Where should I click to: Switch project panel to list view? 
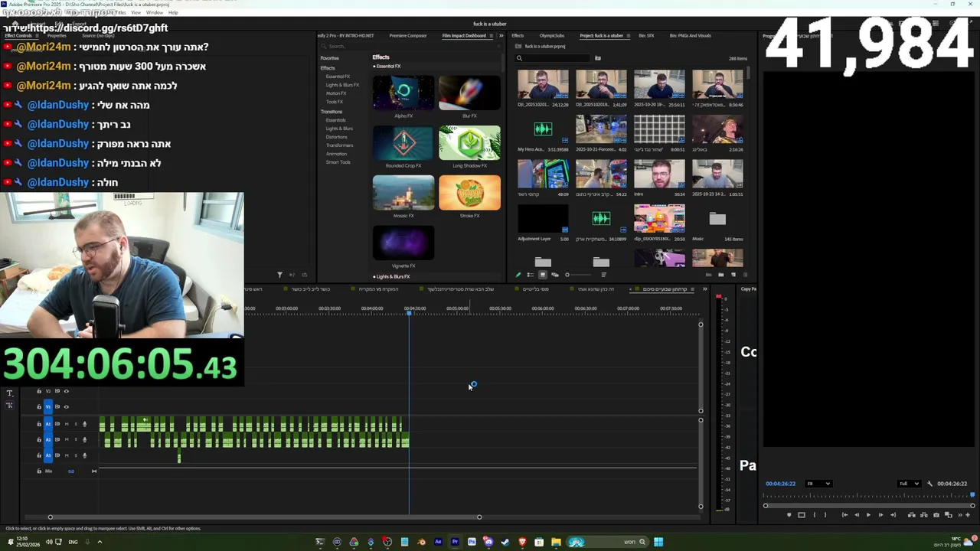tap(531, 275)
